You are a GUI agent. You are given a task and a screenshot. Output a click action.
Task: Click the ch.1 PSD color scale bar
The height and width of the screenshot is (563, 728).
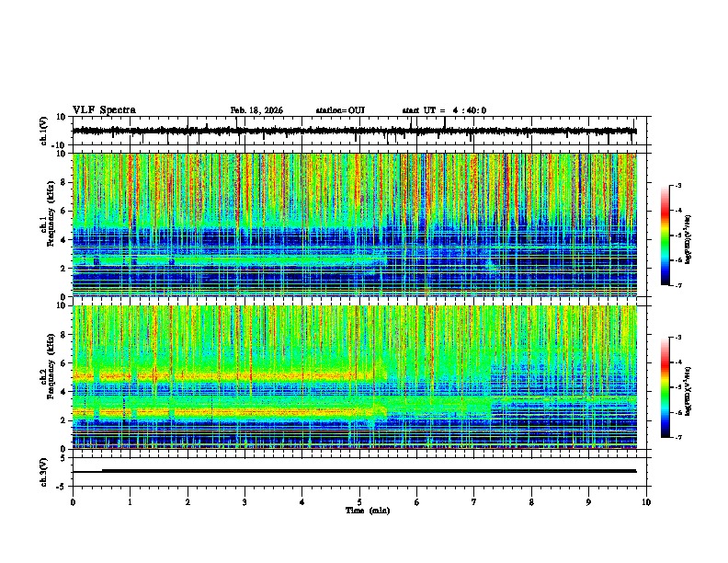tap(665, 236)
